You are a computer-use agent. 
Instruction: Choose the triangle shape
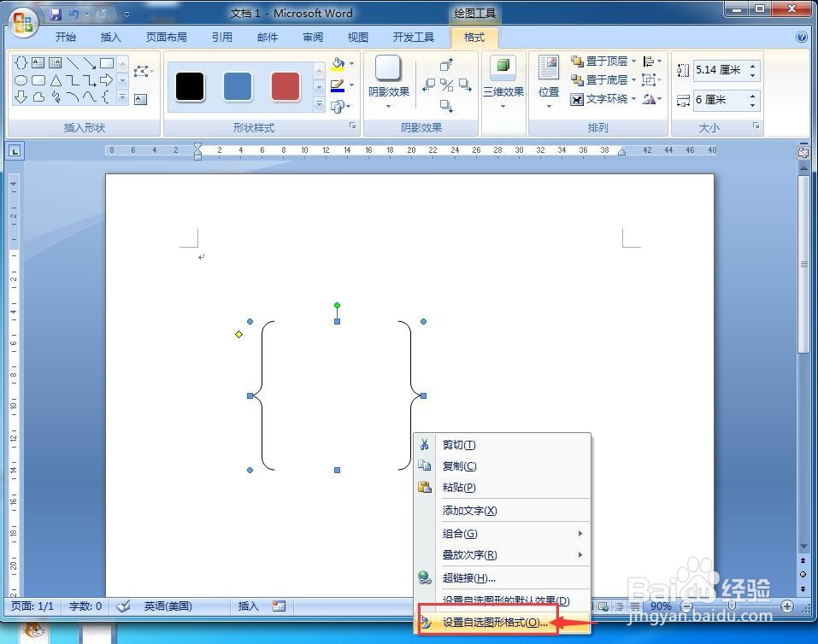point(56,80)
